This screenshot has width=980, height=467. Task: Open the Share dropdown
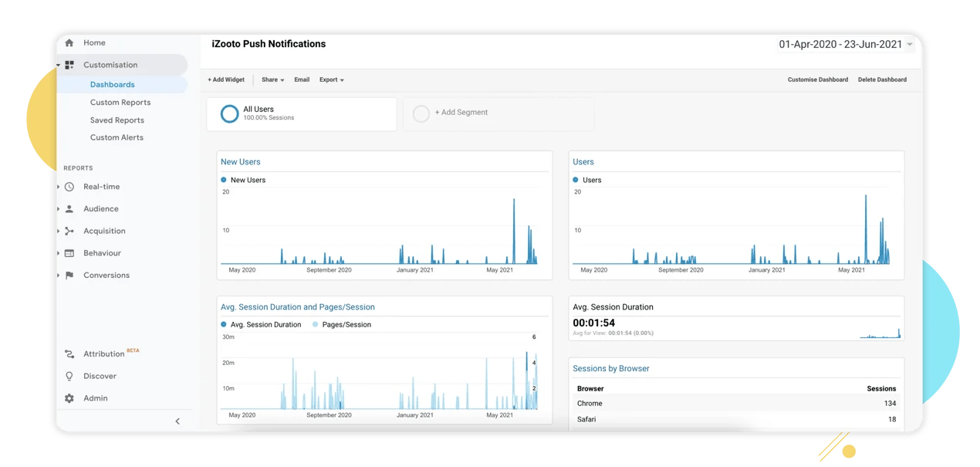click(x=272, y=80)
